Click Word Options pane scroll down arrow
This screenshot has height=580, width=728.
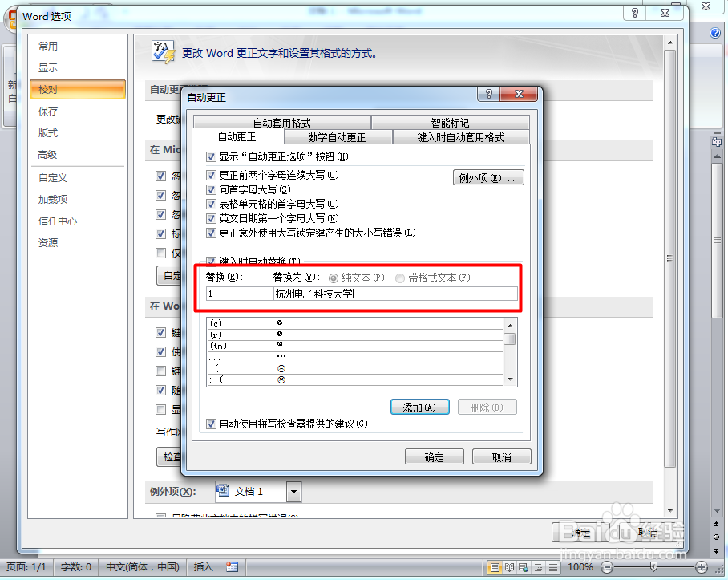(670, 511)
